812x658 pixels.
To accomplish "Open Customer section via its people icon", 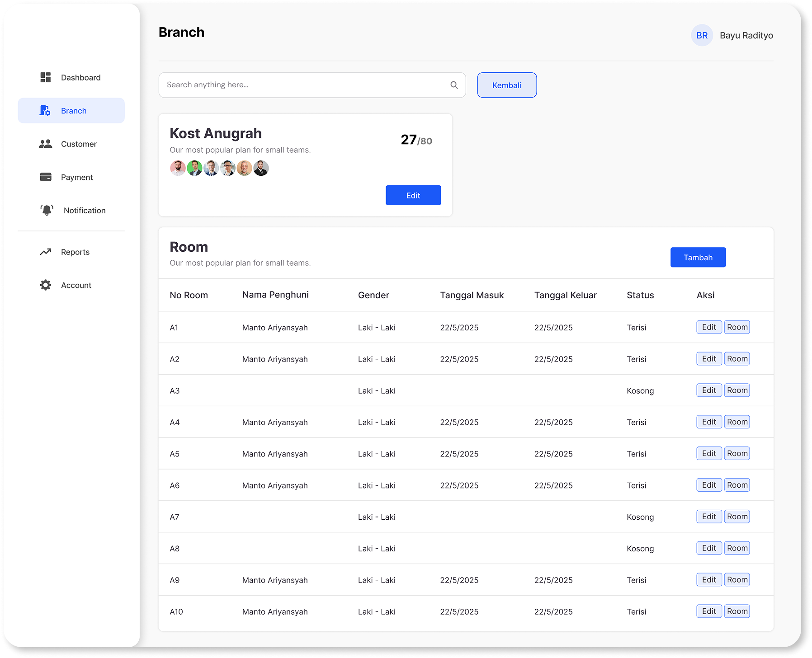I will tap(46, 144).
